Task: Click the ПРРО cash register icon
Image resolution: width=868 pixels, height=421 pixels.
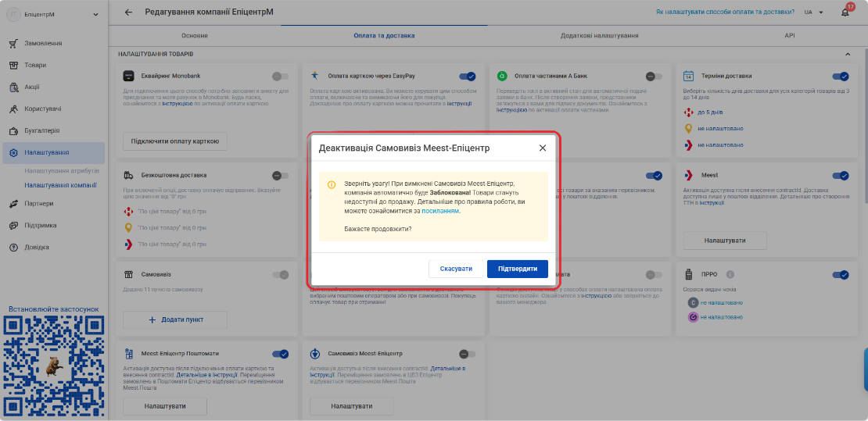Action: coord(689,274)
